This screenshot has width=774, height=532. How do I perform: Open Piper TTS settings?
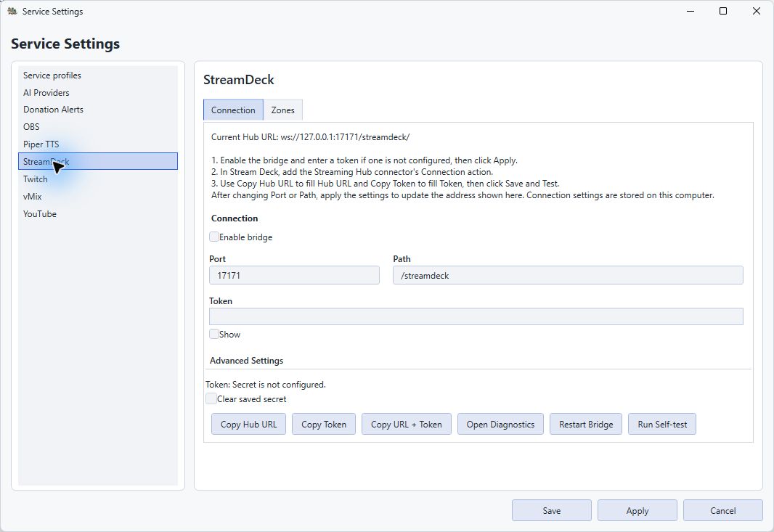[x=98, y=144]
